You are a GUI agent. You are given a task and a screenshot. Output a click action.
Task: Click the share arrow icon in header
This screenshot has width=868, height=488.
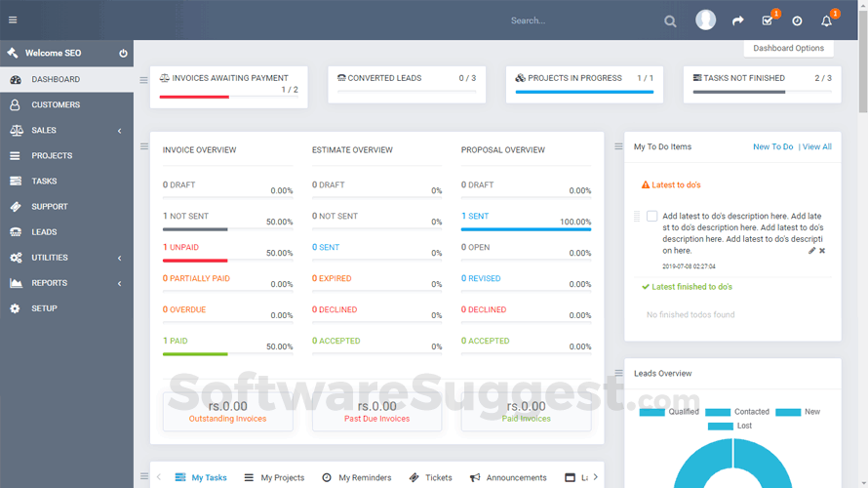coord(738,20)
